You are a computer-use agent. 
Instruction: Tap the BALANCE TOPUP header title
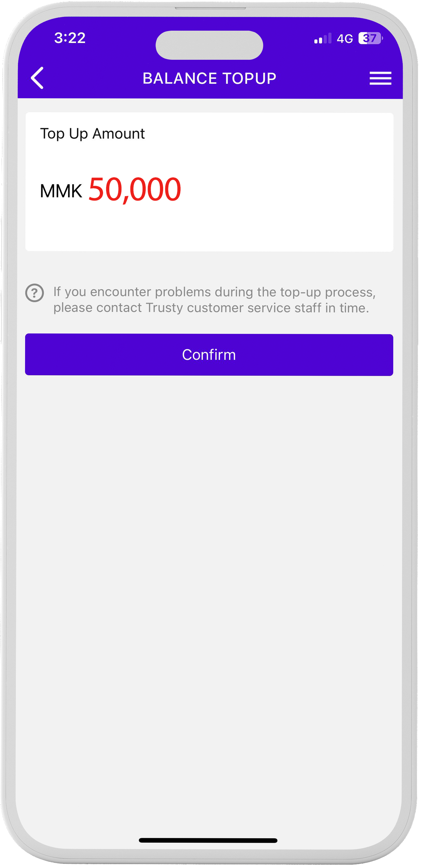(209, 78)
